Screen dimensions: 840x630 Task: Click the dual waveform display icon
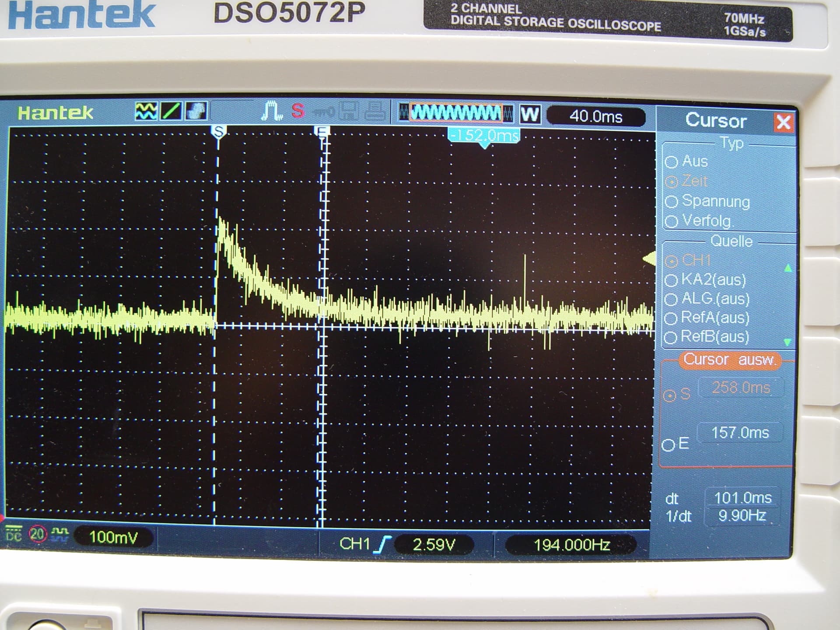pos(146,111)
